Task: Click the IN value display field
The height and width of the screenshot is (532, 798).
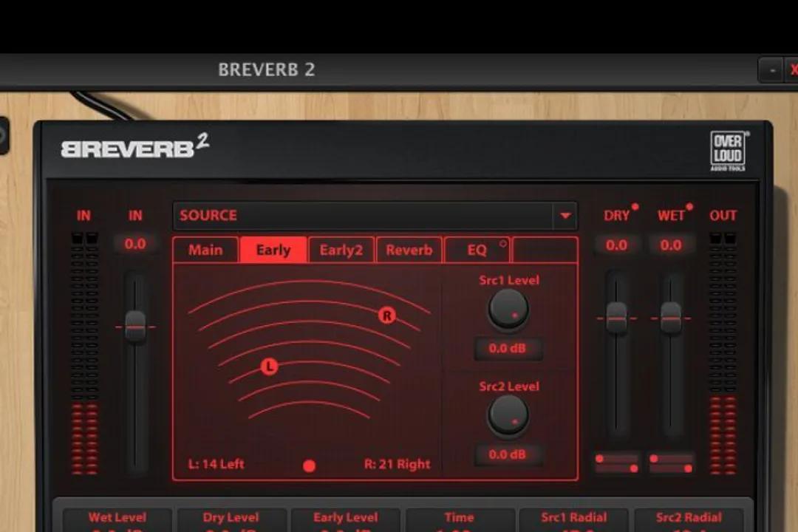Action: click(x=136, y=244)
